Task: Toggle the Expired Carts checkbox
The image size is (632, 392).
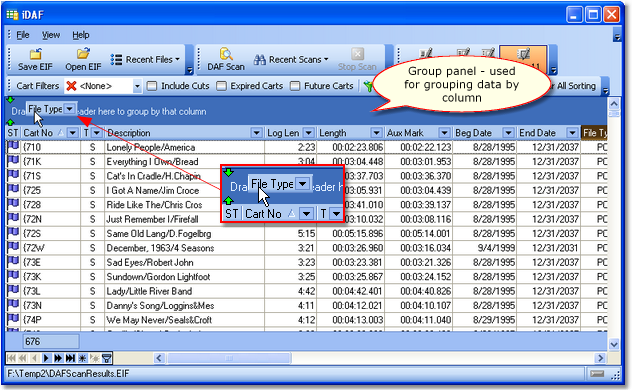Action: 221,86
